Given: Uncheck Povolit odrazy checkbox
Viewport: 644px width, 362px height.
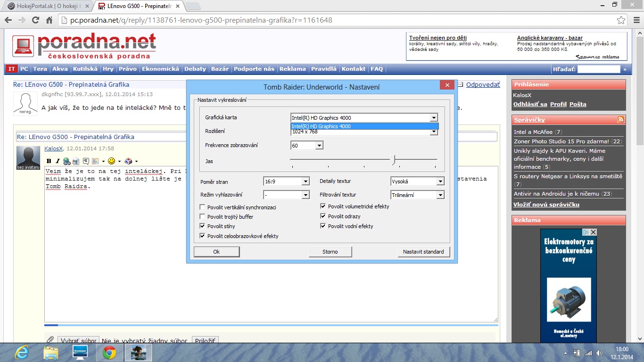Looking at the screenshot, I should 323,216.
